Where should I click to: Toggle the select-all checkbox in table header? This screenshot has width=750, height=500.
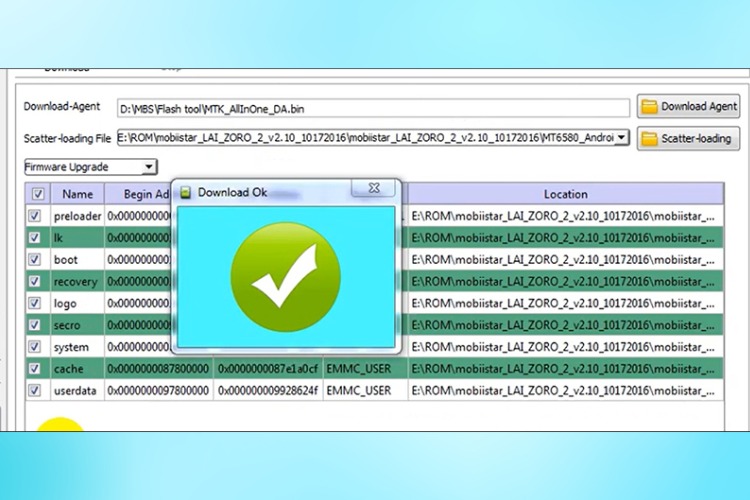37,194
